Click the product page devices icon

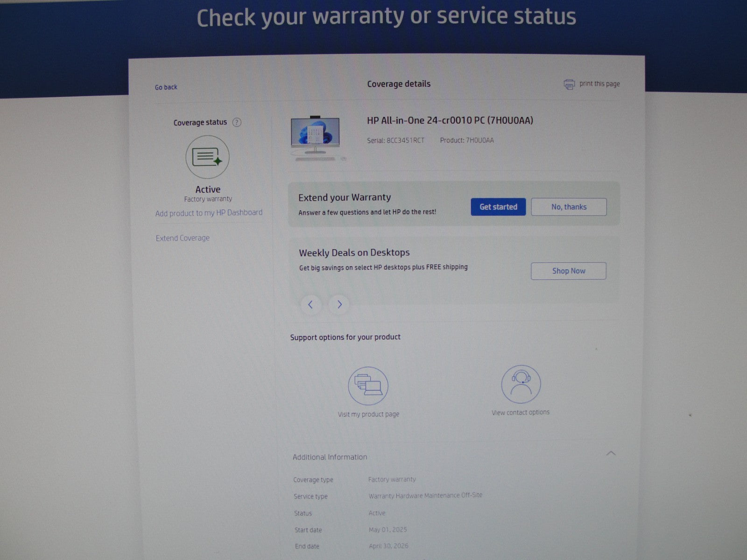pos(368,386)
